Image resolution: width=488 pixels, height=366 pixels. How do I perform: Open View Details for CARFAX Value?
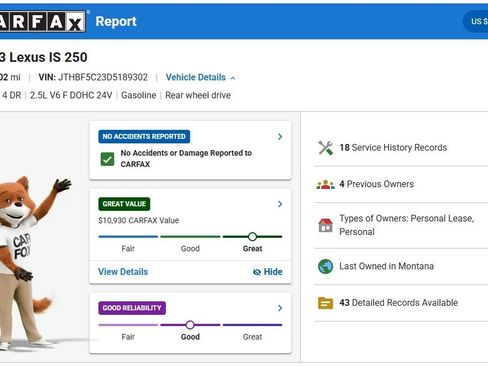(x=123, y=272)
